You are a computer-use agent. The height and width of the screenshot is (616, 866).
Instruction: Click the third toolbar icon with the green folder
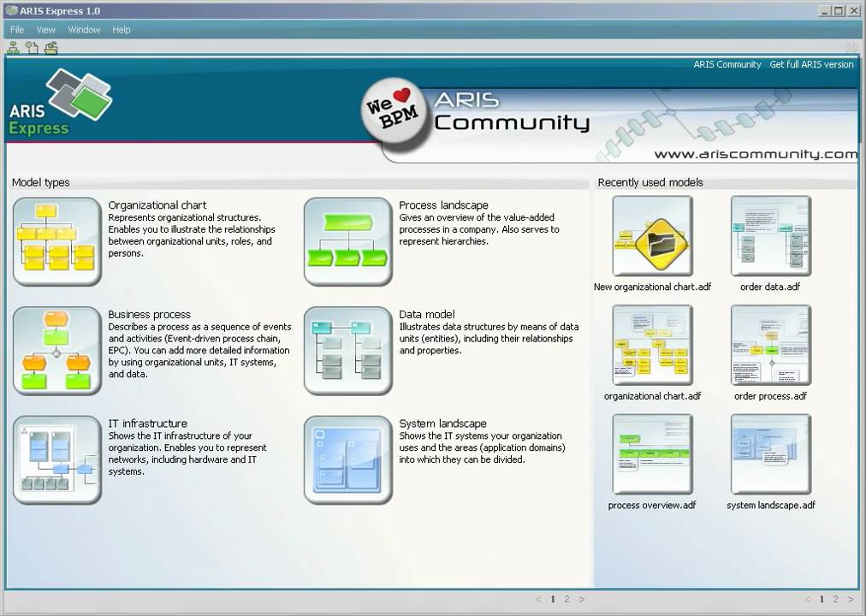[50, 48]
